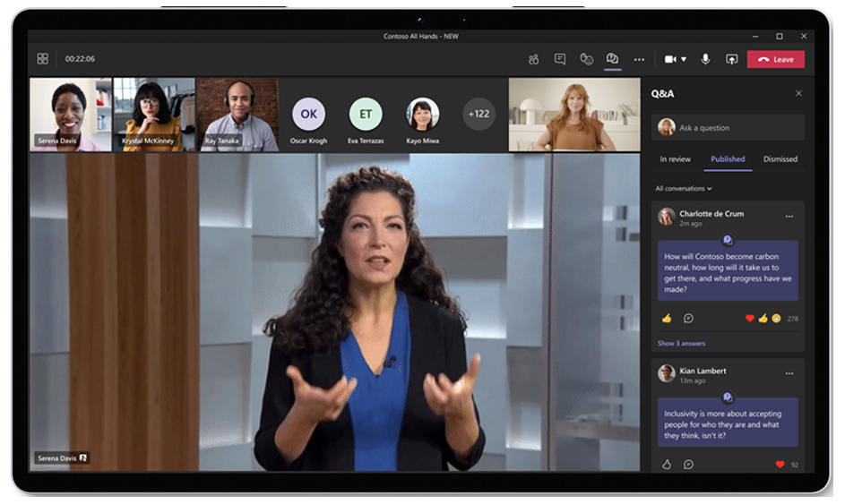This screenshot has width=845, height=504.
Task: Like Kian Lambert's question with thumbs up
Action: (666, 465)
